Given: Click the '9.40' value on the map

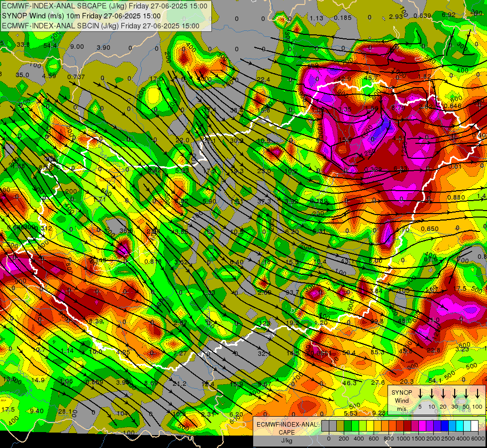Looking at the screenshot, I should click(37, 411).
